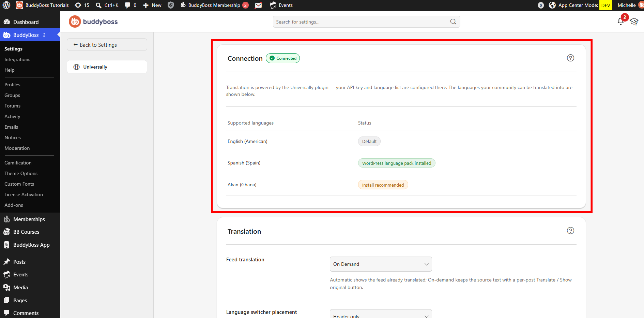Image resolution: width=644 pixels, height=318 pixels.
Task: Click the search magnifier in settings search
Action: (453, 21)
